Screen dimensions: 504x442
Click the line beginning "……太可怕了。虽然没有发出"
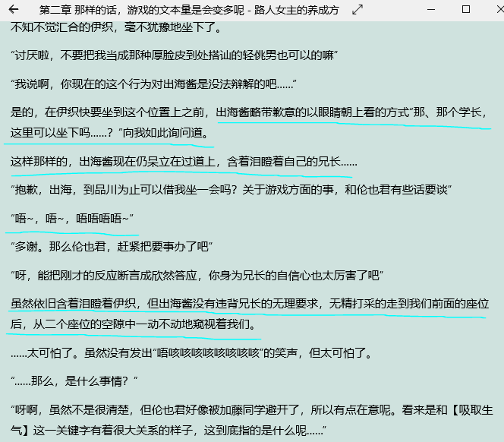(x=191, y=353)
